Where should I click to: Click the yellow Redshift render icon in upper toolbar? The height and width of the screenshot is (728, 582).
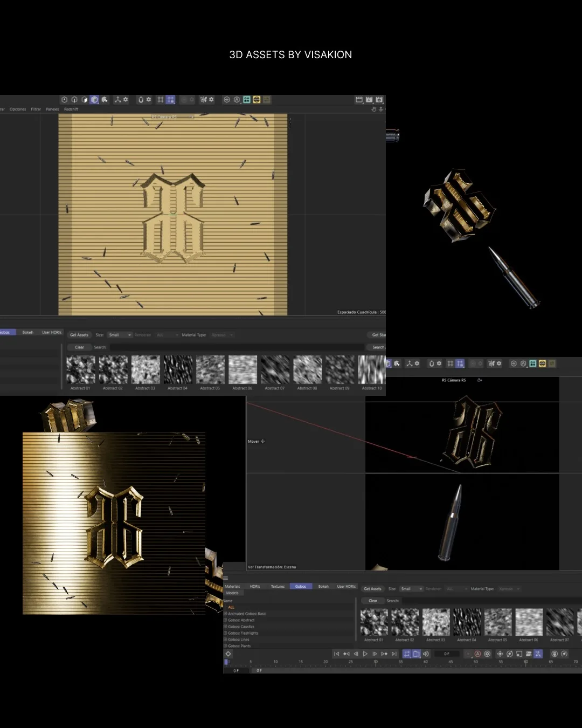(x=257, y=100)
